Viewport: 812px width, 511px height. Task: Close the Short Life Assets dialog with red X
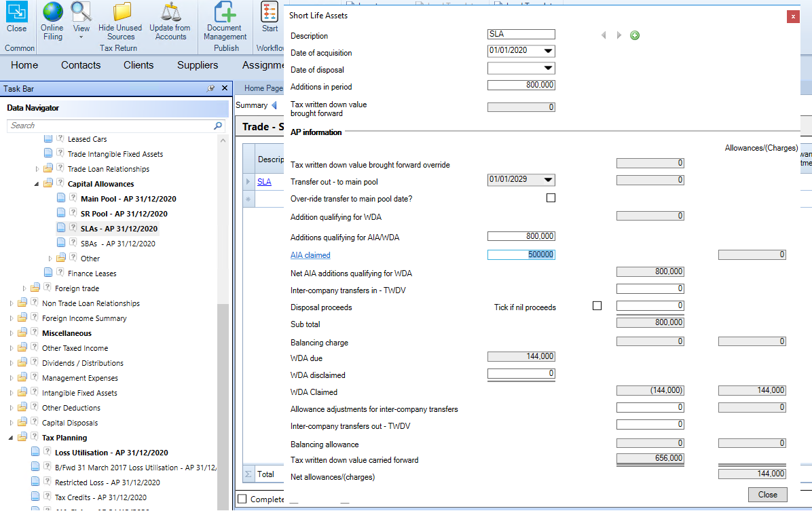793,16
